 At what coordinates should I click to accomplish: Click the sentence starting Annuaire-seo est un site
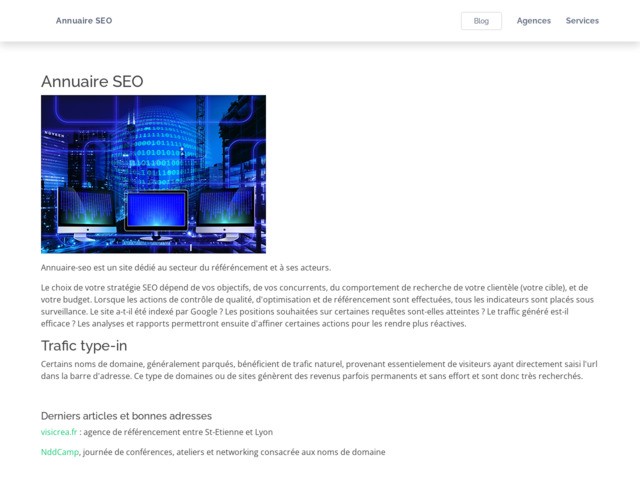pos(185,267)
